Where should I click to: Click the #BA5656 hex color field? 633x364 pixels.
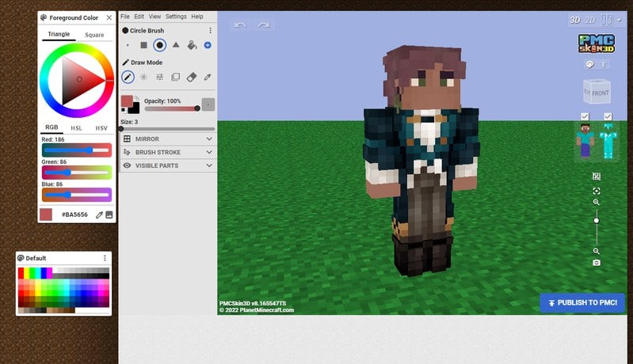[x=74, y=214]
